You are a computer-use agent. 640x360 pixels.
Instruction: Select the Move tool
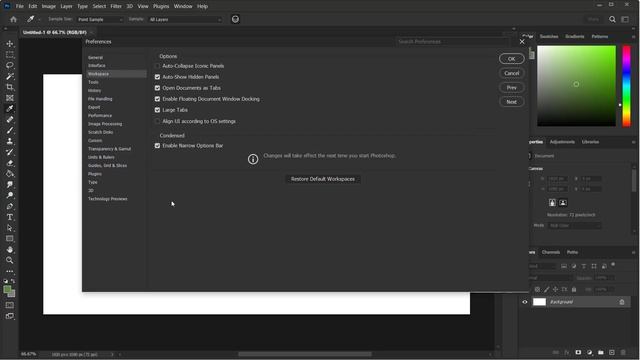[x=10, y=44]
